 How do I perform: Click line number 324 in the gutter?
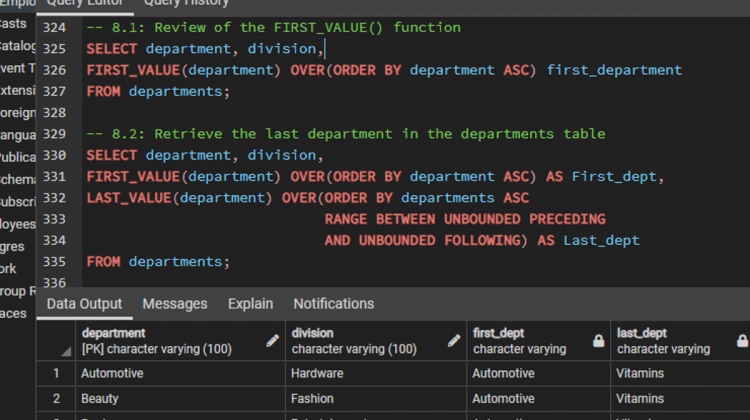click(55, 28)
